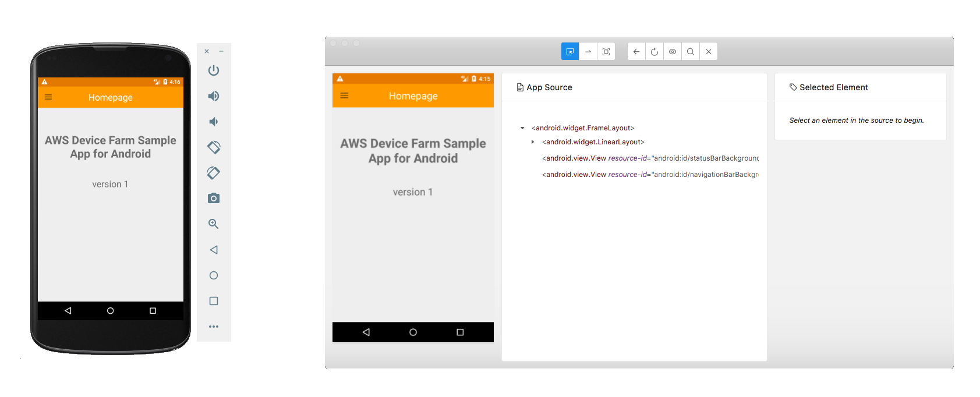Viewport: 980px width, 397px height.
Task: Tap back button in emulator navigation bar
Action: (x=68, y=311)
